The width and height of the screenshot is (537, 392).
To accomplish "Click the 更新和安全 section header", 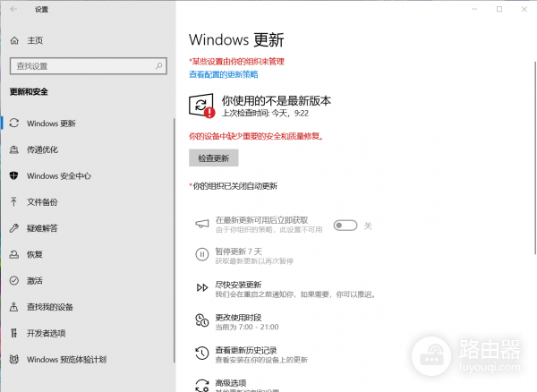I will point(30,92).
